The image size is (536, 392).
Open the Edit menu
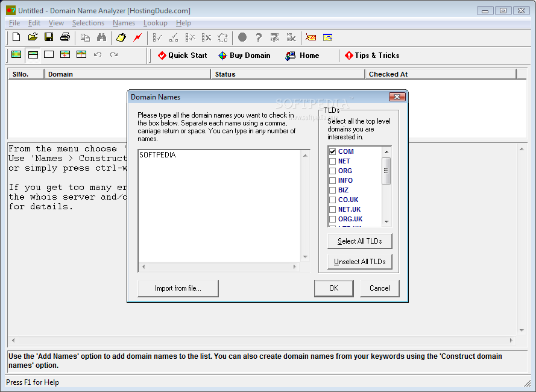click(x=34, y=23)
